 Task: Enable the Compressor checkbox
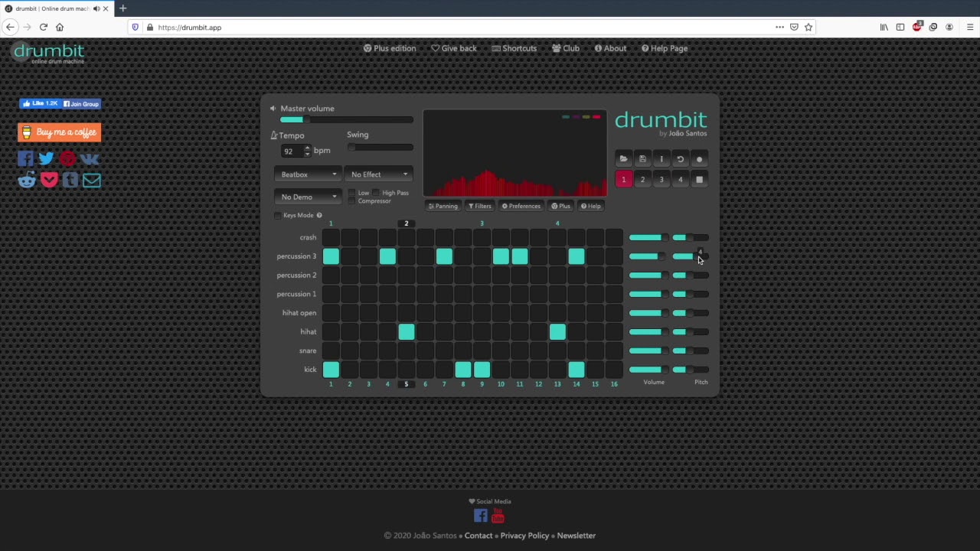click(x=352, y=201)
